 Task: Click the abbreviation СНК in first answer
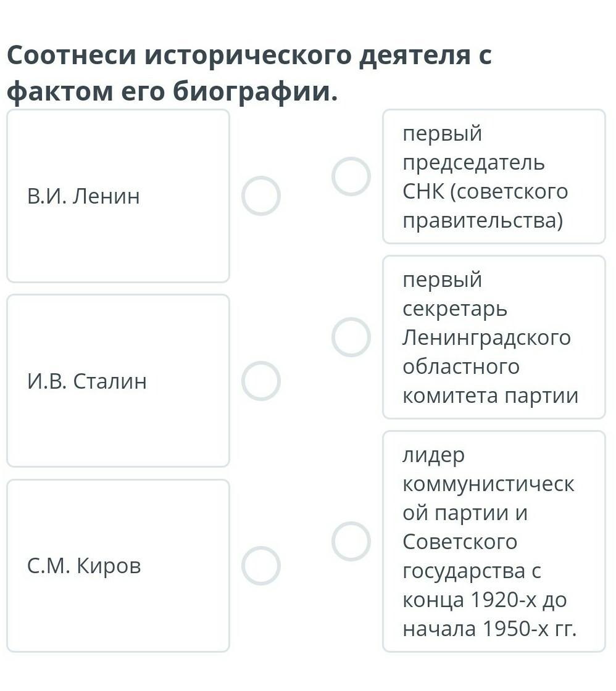click(x=423, y=192)
